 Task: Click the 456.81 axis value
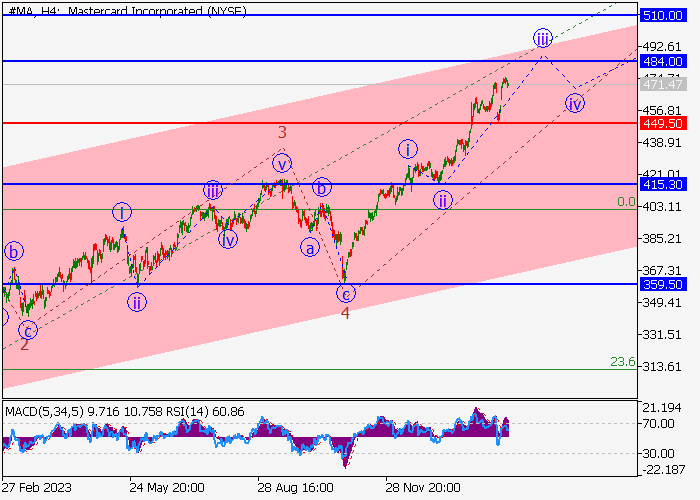tap(662, 110)
